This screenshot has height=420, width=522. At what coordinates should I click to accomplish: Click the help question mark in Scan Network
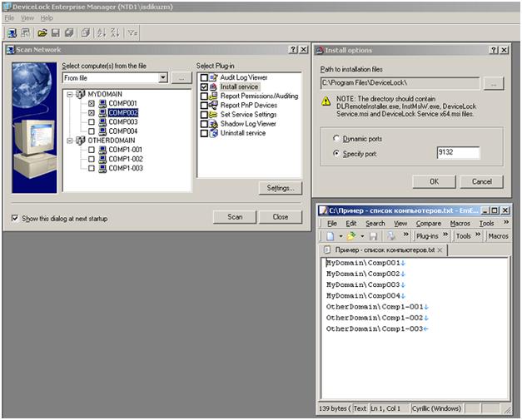pyautogui.click(x=293, y=50)
